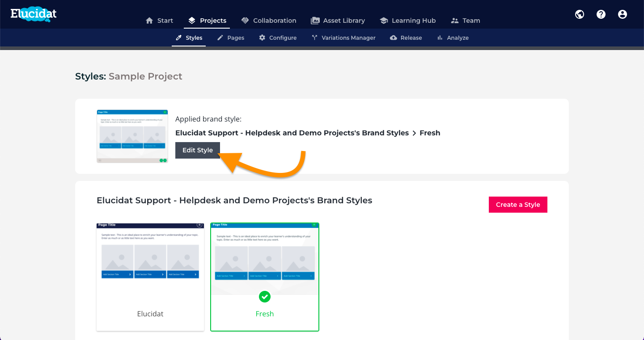The width and height of the screenshot is (644, 340).
Task: Open the user account icon
Action: pyautogui.click(x=623, y=14)
